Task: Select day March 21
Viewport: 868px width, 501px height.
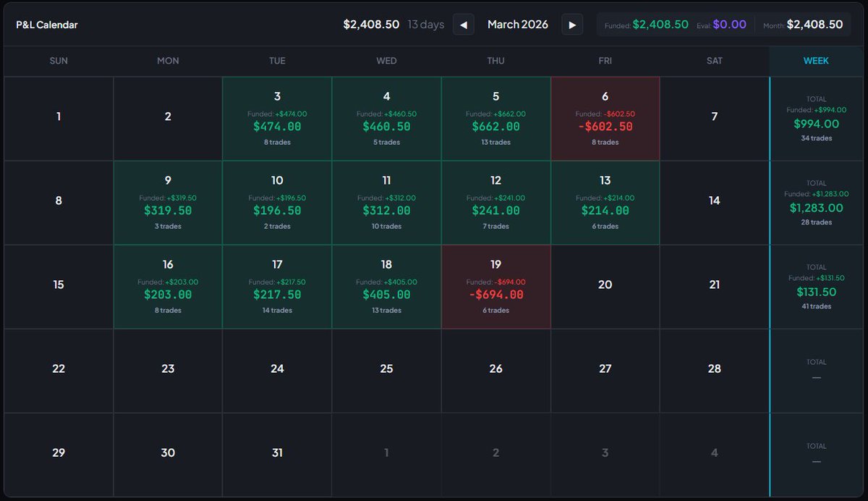Action: pyautogui.click(x=715, y=287)
